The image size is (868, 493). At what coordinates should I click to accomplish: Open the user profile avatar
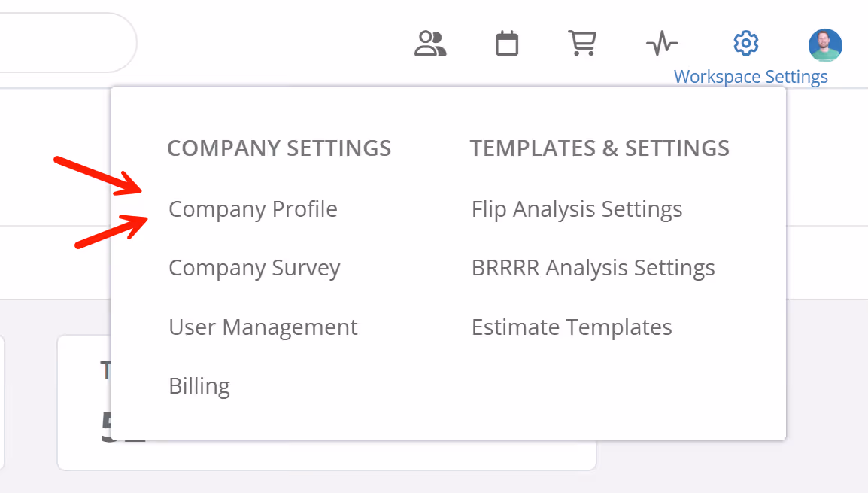click(825, 45)
